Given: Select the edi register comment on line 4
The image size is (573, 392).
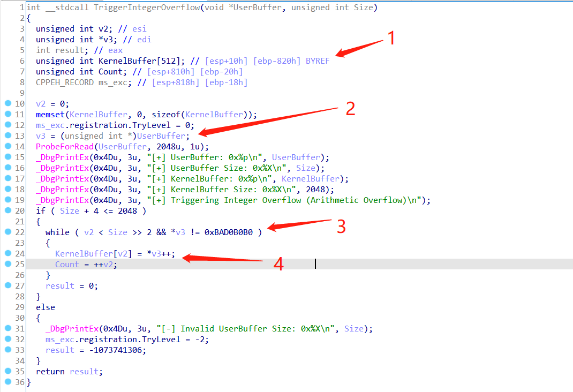Looking at the screenshot, I should pyautogui.click(x=144, y=40).
